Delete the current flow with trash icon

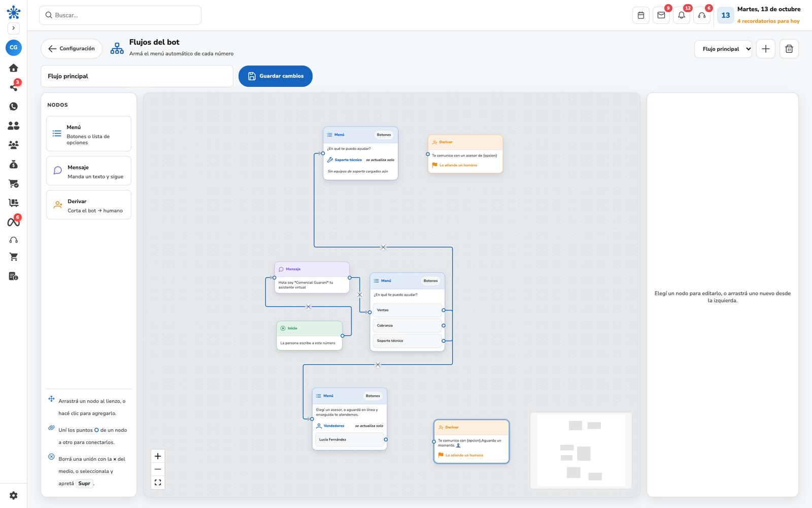click(x=789, y=49)
